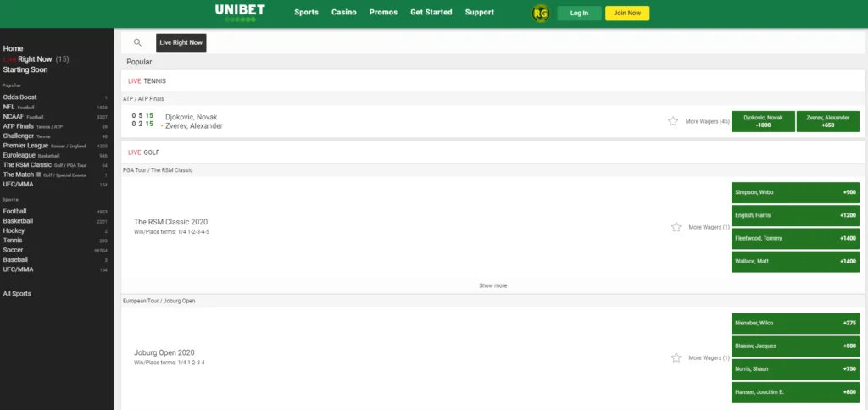Bet on English, Harris at +1200
868x410 pixels.
pyautogui.click(x=795, y=215)
